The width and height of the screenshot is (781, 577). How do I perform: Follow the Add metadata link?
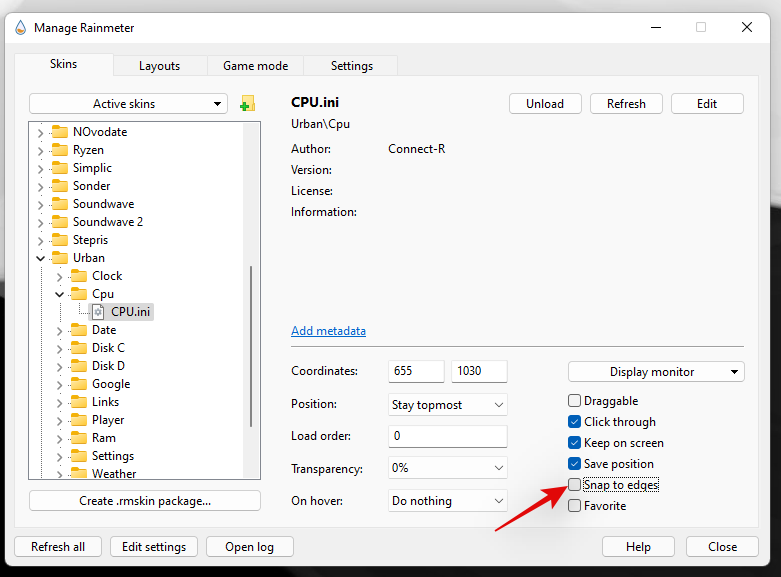[328, 331]
